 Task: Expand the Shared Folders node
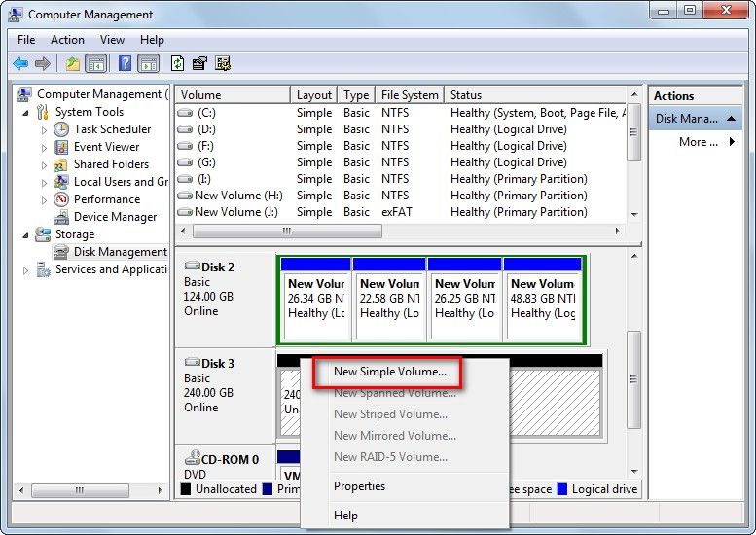coord(44,165)
